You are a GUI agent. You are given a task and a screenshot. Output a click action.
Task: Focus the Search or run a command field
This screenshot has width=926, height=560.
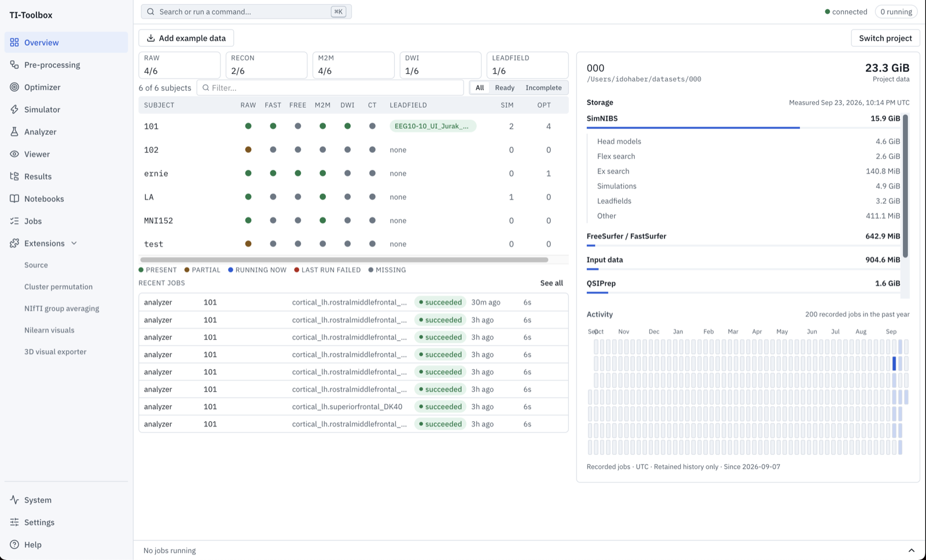click(246, 12)
